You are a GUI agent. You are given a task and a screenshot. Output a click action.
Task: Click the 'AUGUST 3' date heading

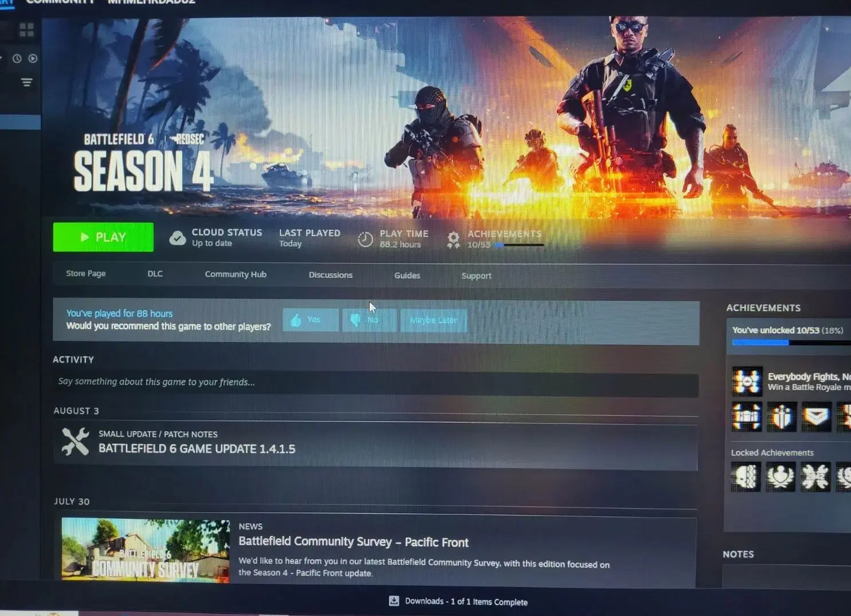[76, 411]
